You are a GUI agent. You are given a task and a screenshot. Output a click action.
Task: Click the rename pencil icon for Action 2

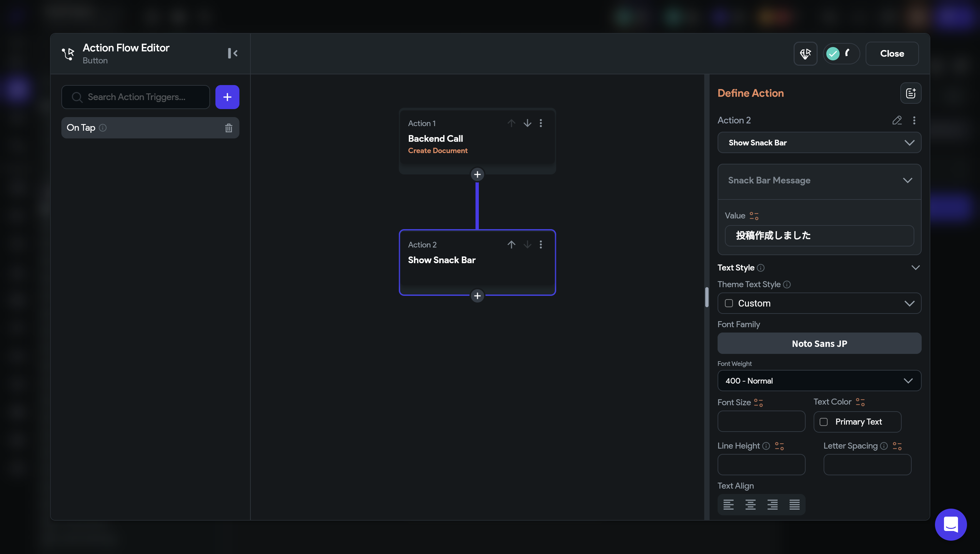click(897, 120)
